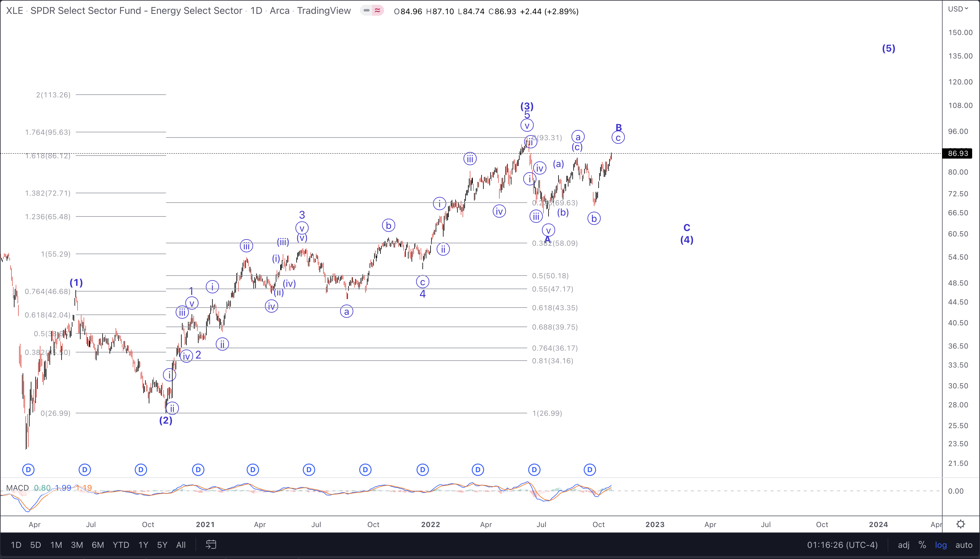
Task: Select the (2) wave label at low
Action: [x=166, y=420]
